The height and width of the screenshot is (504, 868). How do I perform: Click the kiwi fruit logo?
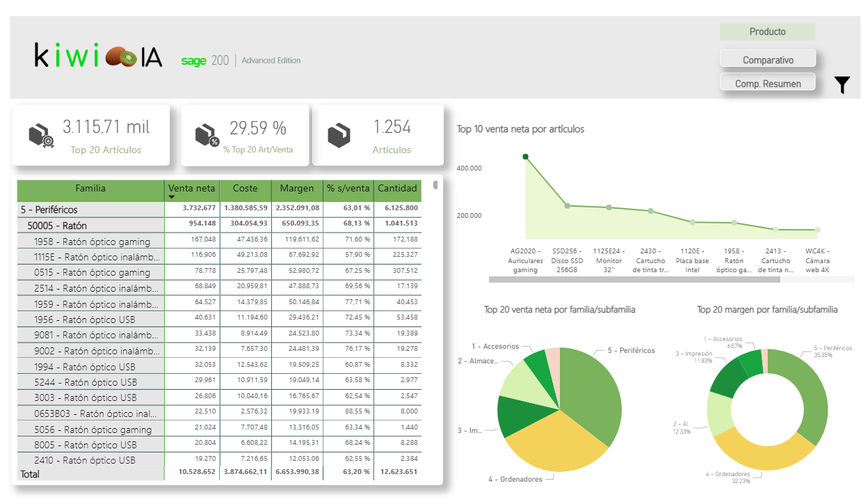tap(122, 57)
